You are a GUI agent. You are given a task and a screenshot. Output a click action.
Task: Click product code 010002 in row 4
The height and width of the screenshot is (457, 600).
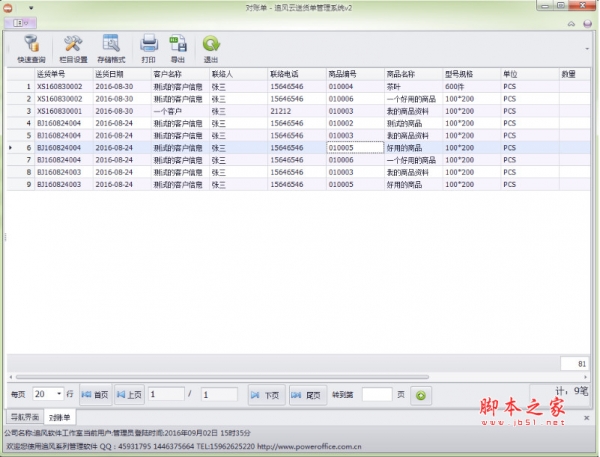click(355, 123)
